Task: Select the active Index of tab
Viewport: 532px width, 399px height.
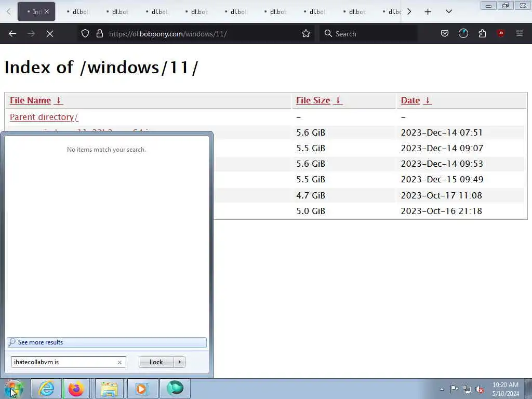Action: click(x=36, y=11)
